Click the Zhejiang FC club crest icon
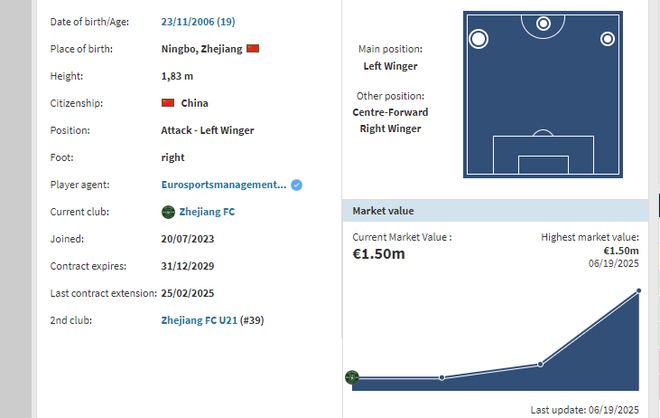Screen dimensions: 660x418 pos(168,212)
